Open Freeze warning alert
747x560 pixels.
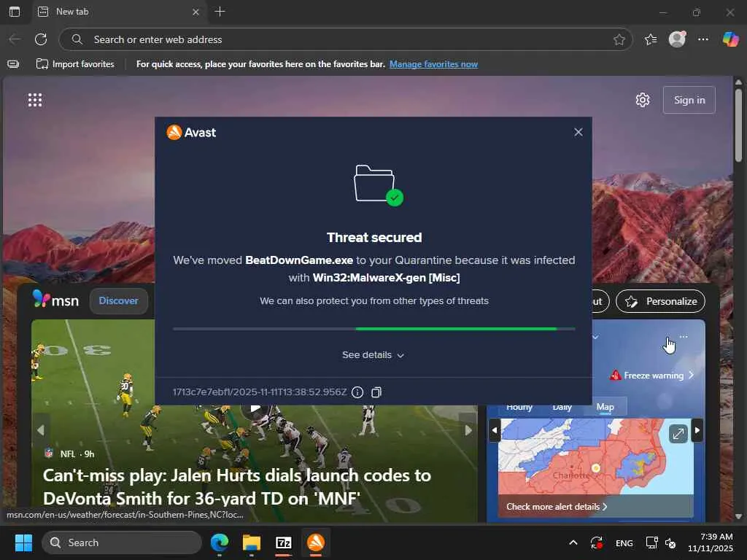(x=652, y=376)
